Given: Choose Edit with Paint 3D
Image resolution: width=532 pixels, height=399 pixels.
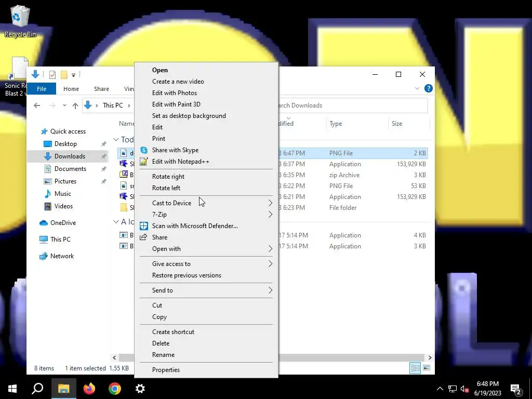Looking at the screenshot, I should [x=206, y=104].
